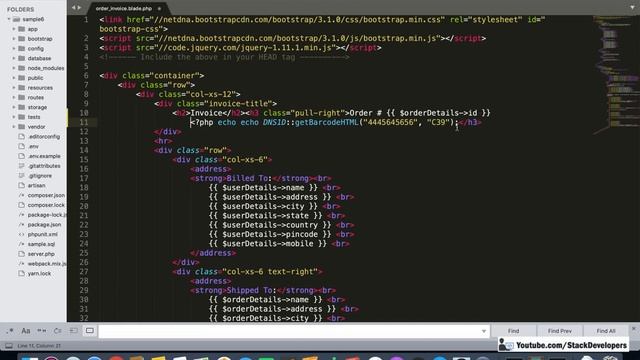Select the order_invoice.blade.php tab

point(124,8)
